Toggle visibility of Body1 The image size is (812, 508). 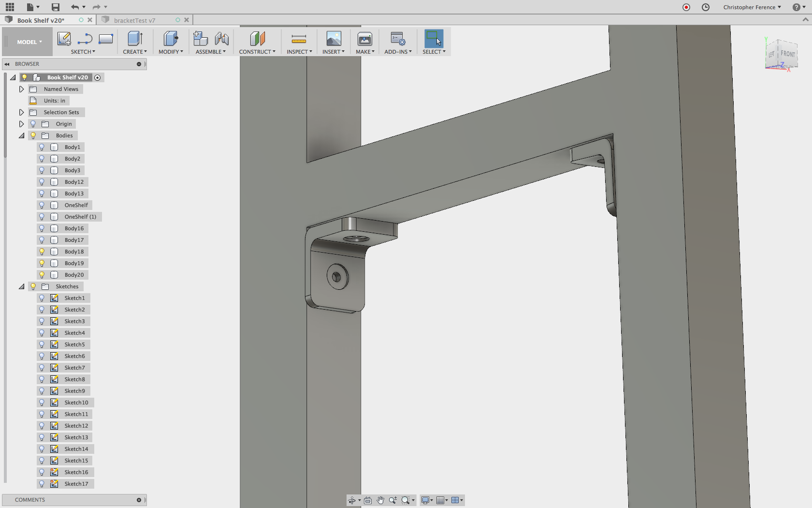(x=42, y=147)
